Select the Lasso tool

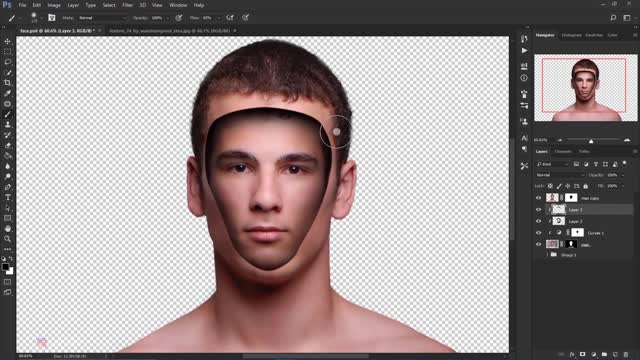pyautogui.click(x=7, y=62)
